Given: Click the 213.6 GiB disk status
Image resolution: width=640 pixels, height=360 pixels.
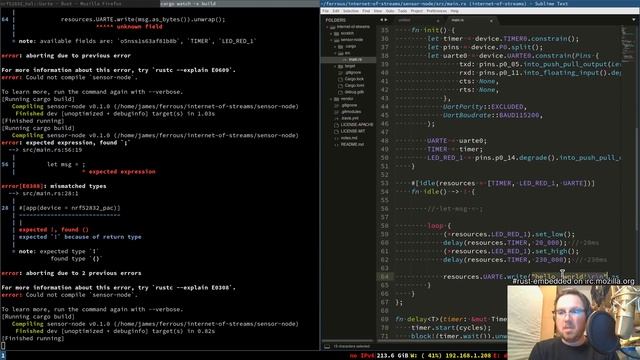Looking at the screenshot, I should click(x=391, y=356).
